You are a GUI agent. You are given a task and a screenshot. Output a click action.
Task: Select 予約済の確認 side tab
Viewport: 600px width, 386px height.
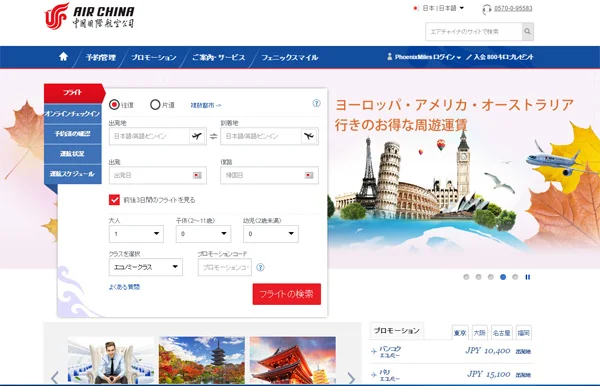pyautogui.click(x=73, y=134)
